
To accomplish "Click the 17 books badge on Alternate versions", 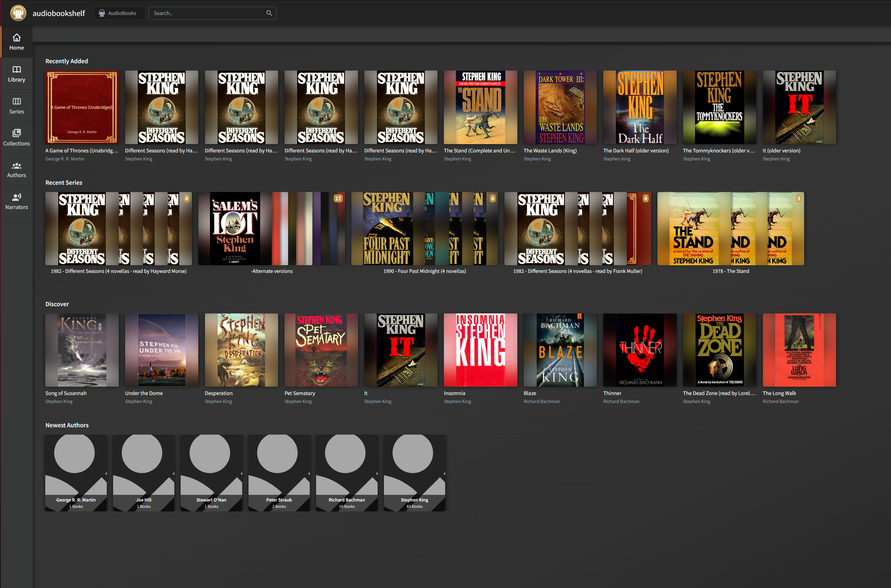I will pyautogui.click(x=338, y=199).
